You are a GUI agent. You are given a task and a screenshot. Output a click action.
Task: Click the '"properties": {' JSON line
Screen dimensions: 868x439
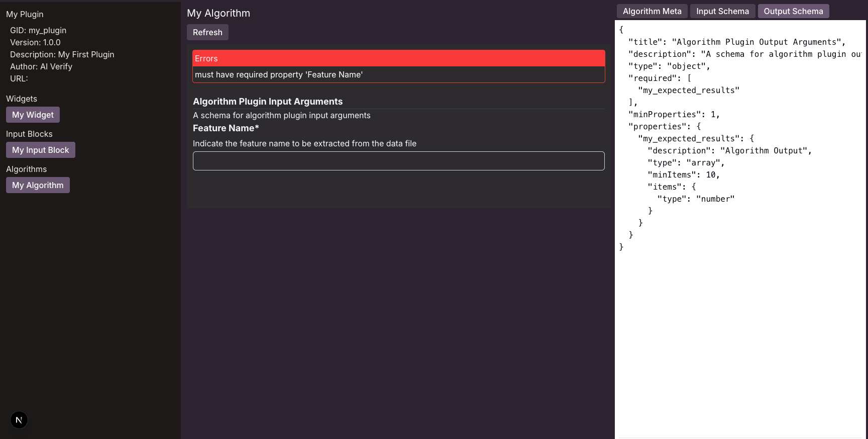[665, 126]
